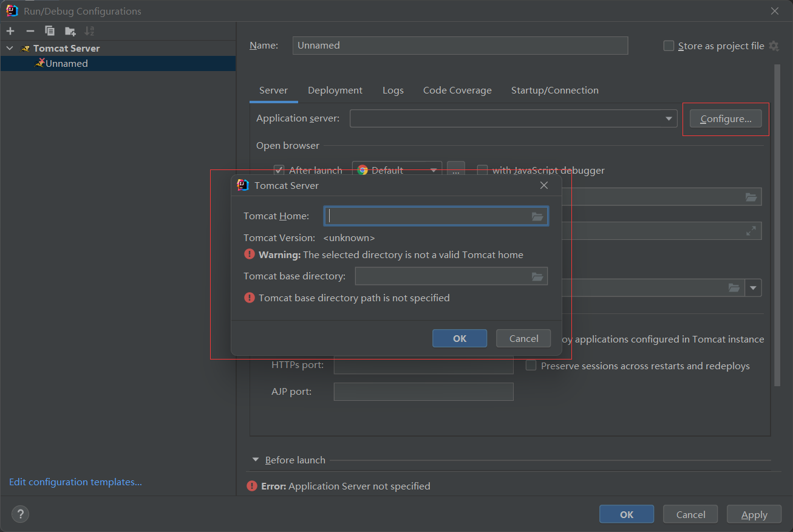The width and height of the screenshot is (793, 532).
Task: Open the Application server dropdown
Action: (x=514, y=118)
